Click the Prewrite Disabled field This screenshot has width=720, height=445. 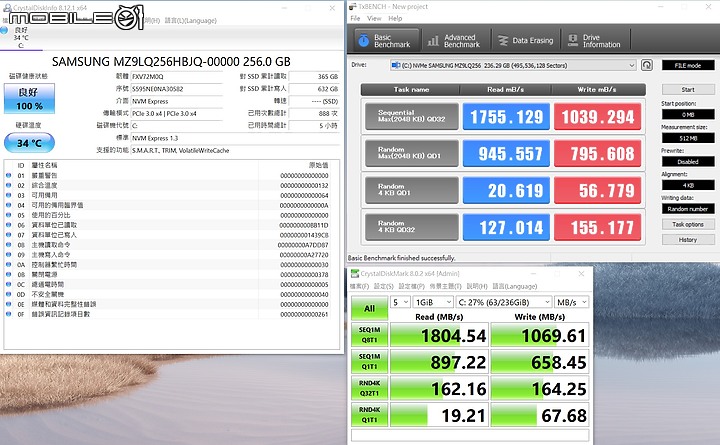[x=688, y=162]
